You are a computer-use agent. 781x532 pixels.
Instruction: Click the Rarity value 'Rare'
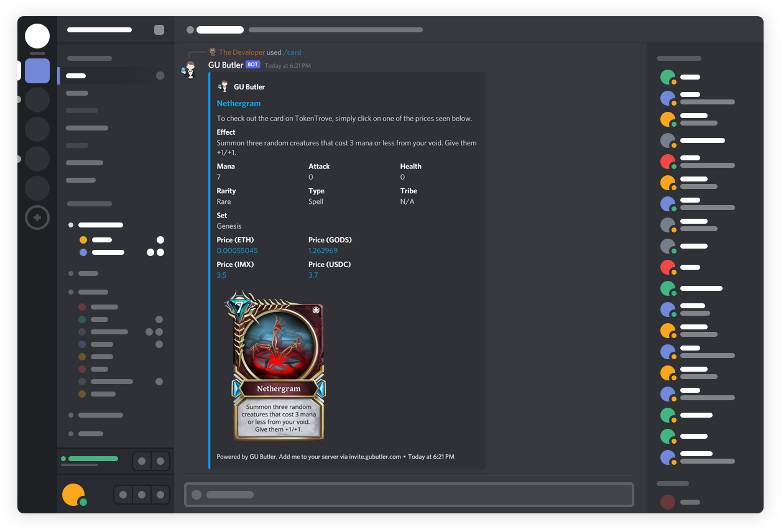(224, 201)
